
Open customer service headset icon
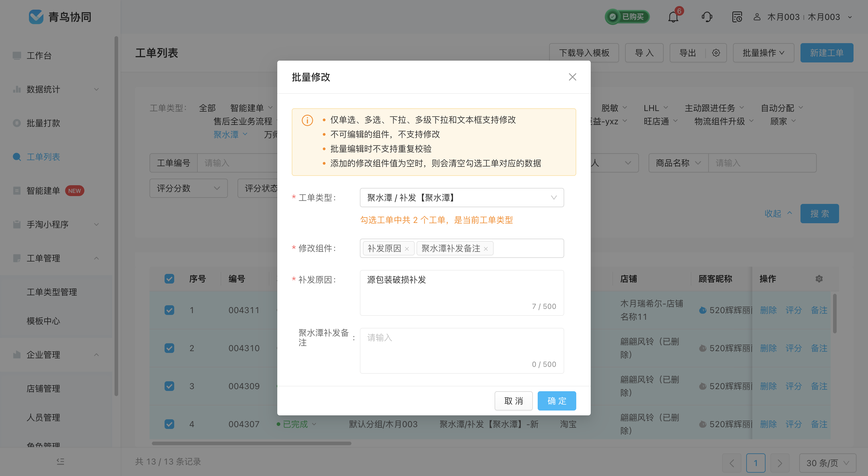(706, 17)
